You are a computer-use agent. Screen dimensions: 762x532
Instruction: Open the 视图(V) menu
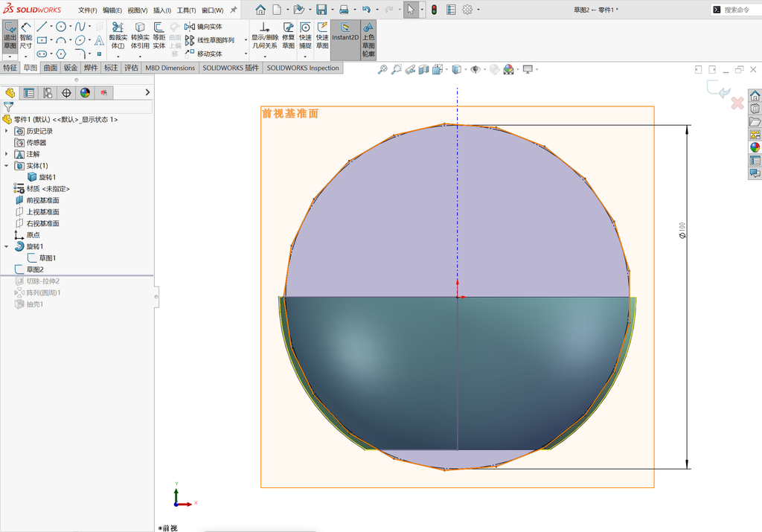click(138, 10)
